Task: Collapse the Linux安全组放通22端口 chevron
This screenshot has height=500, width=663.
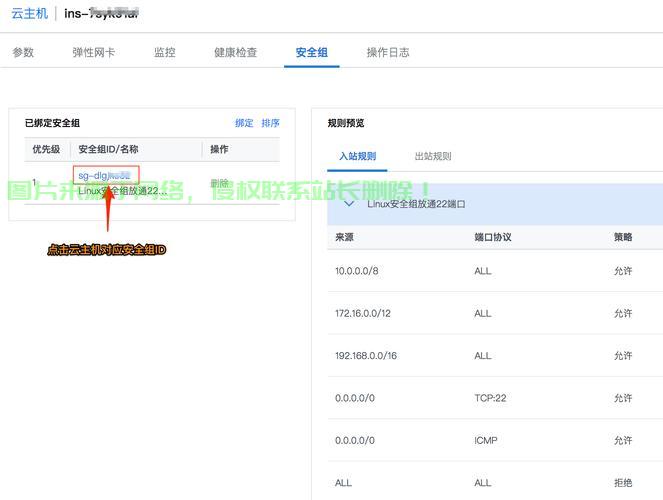Action: point(349,203)
